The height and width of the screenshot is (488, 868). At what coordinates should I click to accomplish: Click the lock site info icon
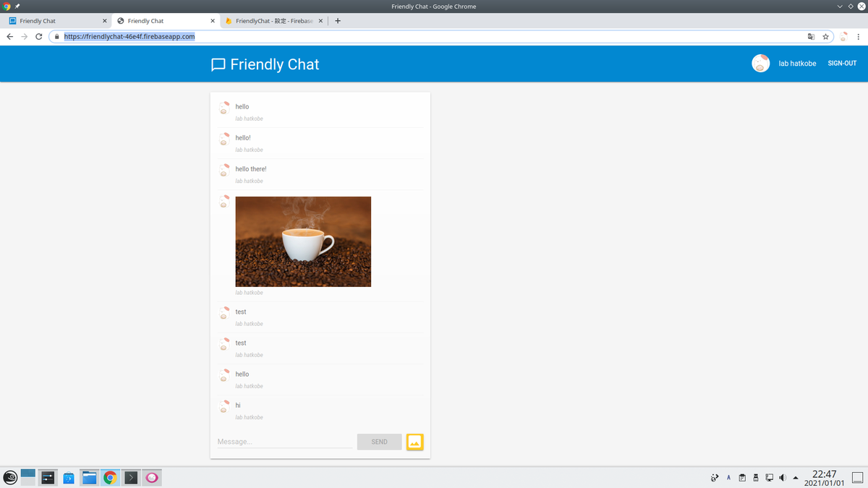click(56, 36)
